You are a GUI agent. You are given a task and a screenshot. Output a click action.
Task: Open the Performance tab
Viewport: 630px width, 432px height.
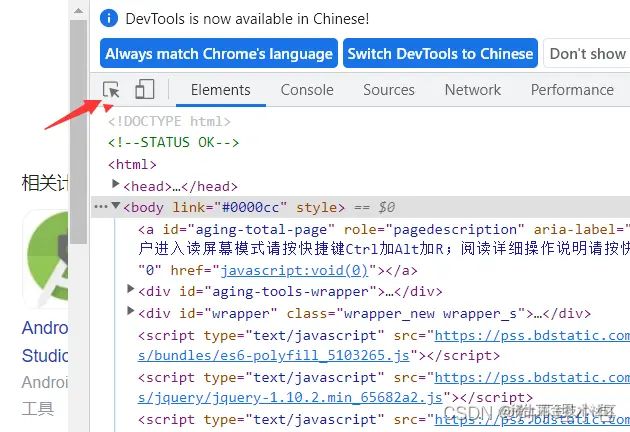pos(572,90)
